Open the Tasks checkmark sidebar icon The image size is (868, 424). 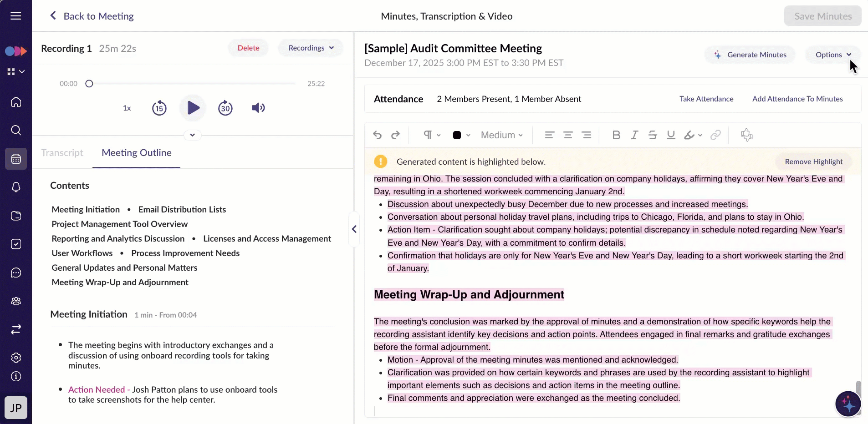[x=16, y=244]
